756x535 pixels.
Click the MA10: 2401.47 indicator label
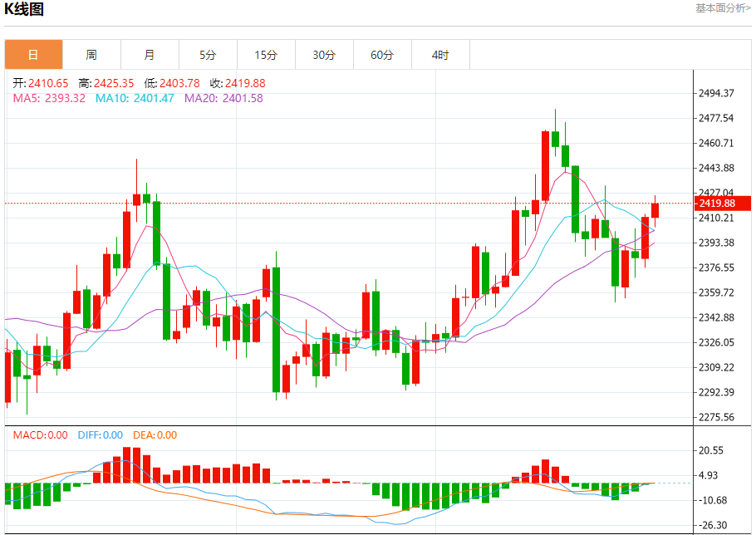135,98
